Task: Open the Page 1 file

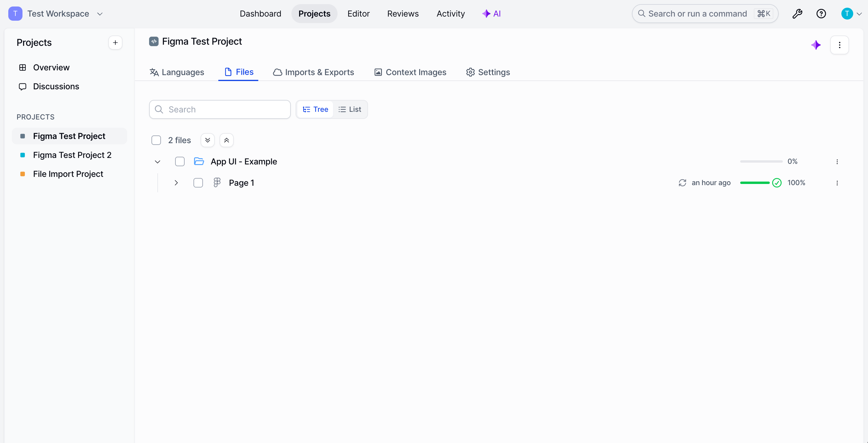Action: tap(241, 183)
